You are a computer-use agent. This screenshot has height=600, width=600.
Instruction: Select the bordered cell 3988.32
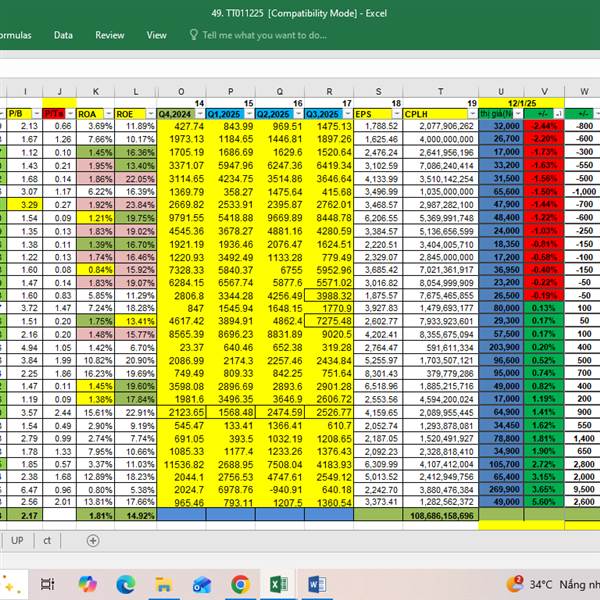pyautogui.click(x=329, y=295)
